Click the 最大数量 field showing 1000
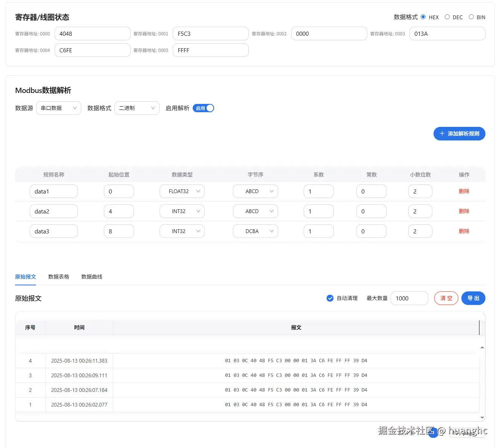 409,298
